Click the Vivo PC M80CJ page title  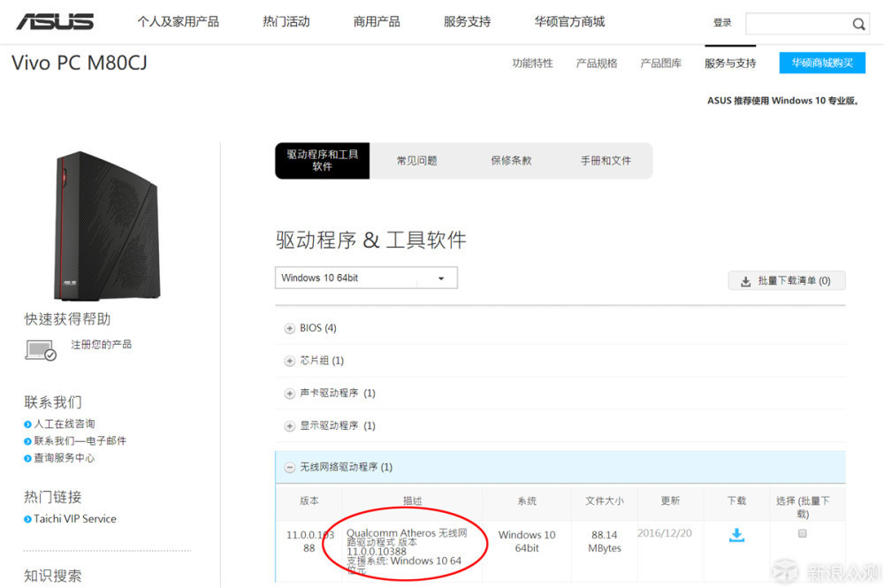[x=80, y=63]
